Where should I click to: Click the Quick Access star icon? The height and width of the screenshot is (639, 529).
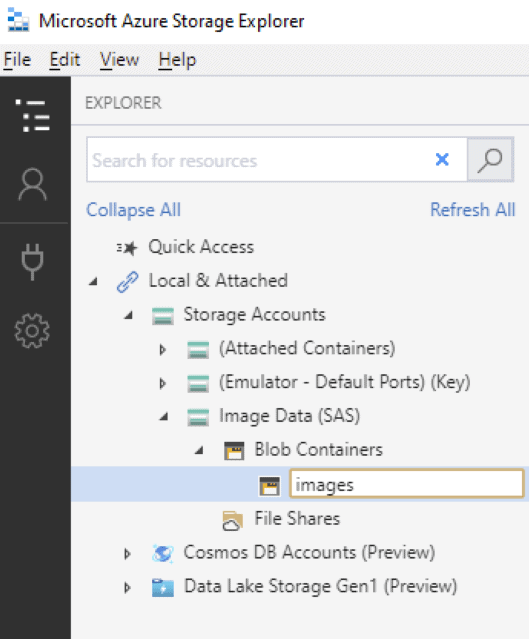pos(127,247)
